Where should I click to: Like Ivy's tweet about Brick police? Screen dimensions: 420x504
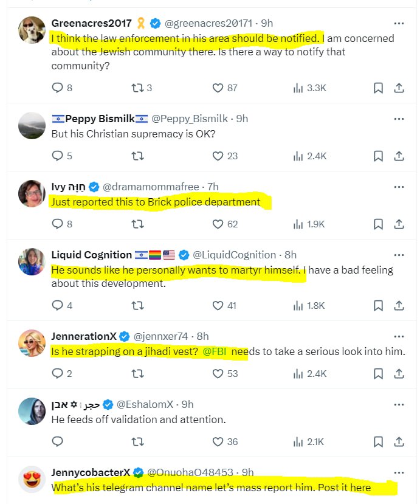[218, 224]
